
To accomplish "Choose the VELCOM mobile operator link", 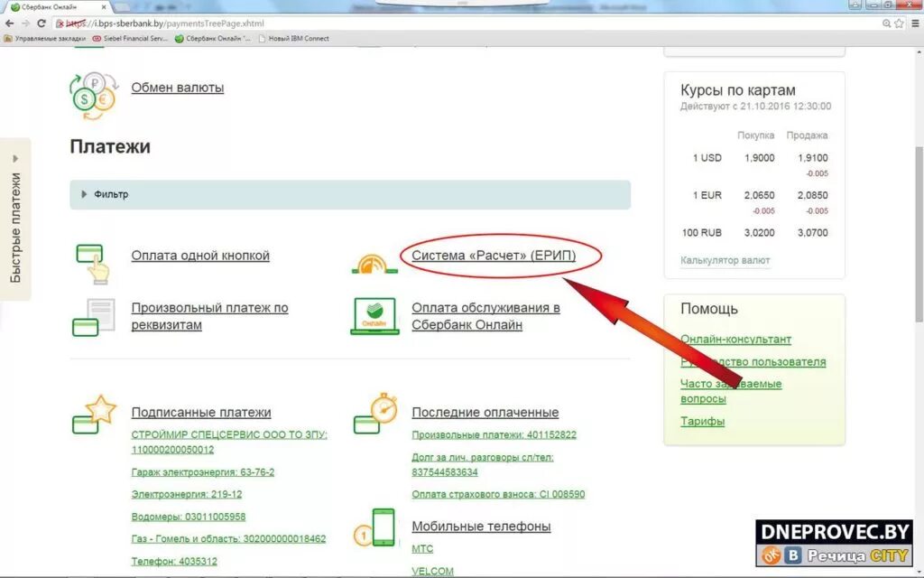I will pos(432,571).
